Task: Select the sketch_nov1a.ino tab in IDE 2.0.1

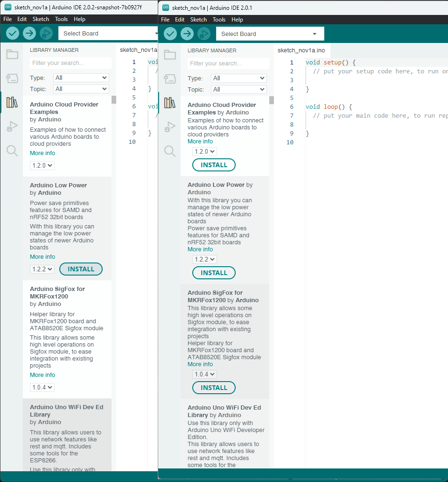Action: click(x=301, y=50)
